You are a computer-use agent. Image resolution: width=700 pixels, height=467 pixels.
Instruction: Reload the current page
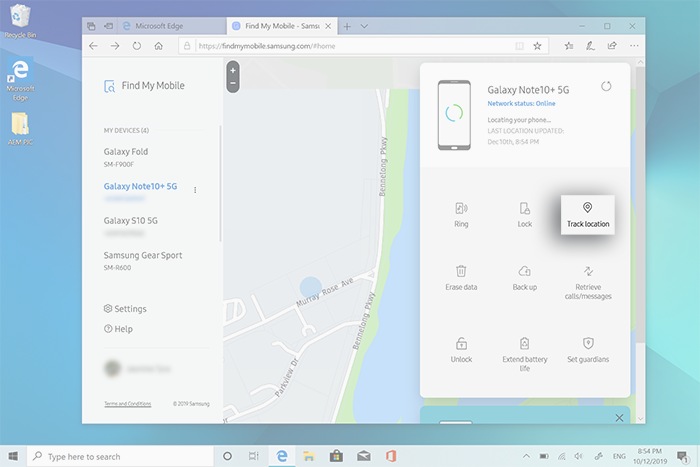coord(137,46)
